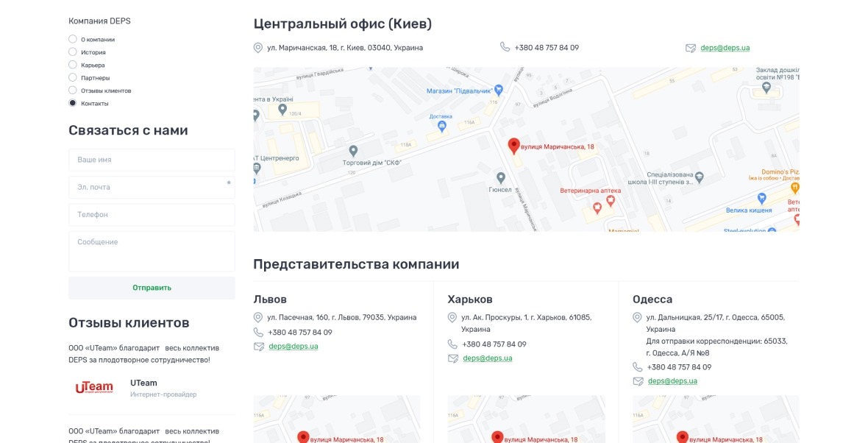Click phone icon next to central office number

(505, 47)
